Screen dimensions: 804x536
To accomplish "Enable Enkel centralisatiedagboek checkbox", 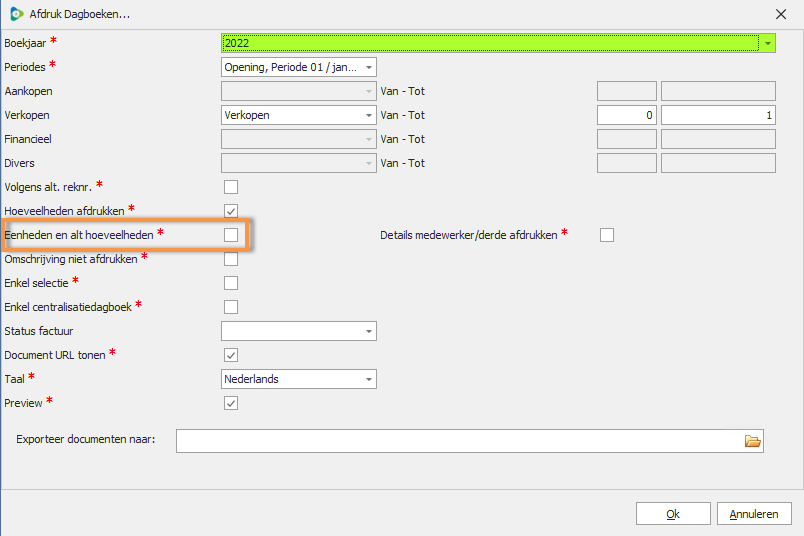I will pyautogui.click(x=231, y=307).
